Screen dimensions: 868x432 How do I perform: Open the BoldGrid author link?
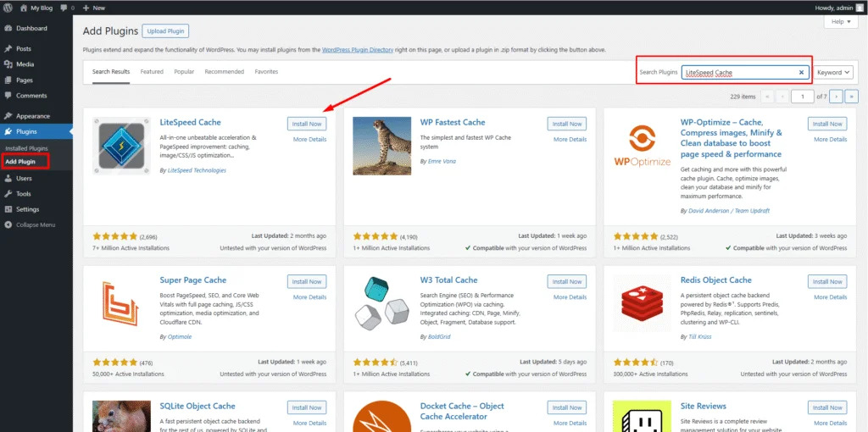[x=438, y=336]
